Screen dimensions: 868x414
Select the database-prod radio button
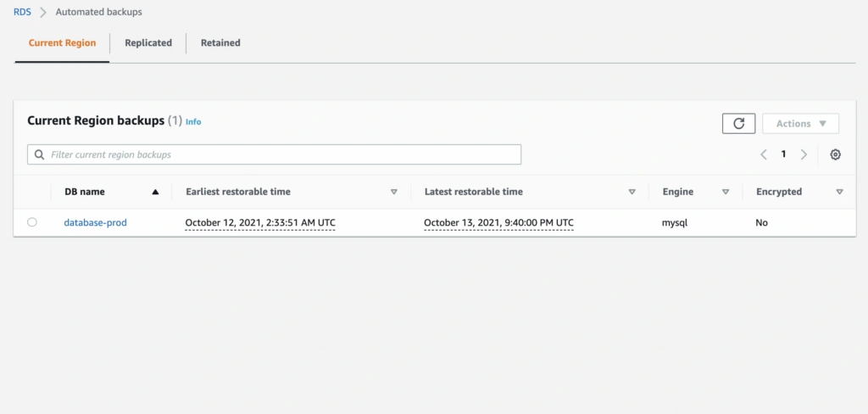[x=32, y=222]
